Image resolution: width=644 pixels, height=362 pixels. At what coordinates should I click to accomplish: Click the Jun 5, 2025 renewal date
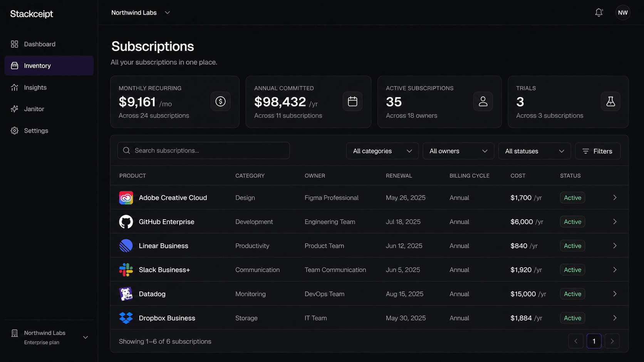click(x=403, y=270)
